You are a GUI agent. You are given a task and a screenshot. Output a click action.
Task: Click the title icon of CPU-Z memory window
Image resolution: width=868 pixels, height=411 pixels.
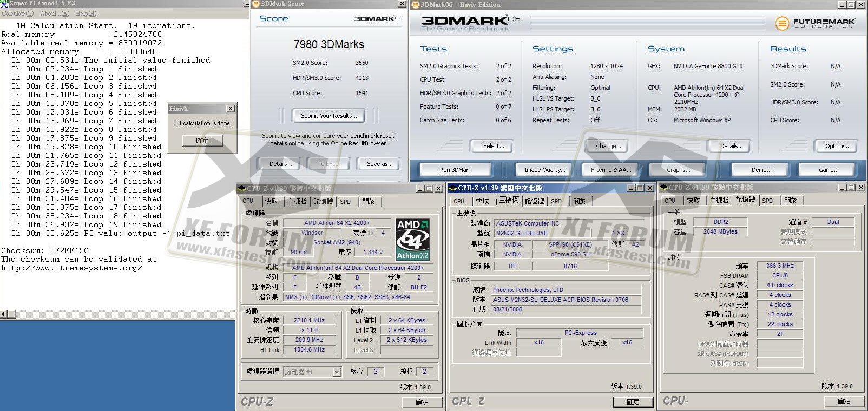point(664,188)
